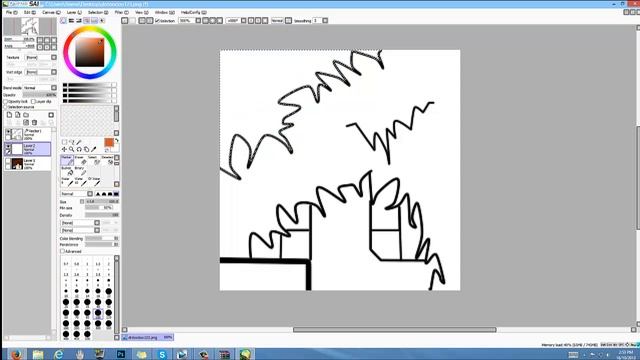Hide the Vector1 layer eye icon

(x=8, y=132)
